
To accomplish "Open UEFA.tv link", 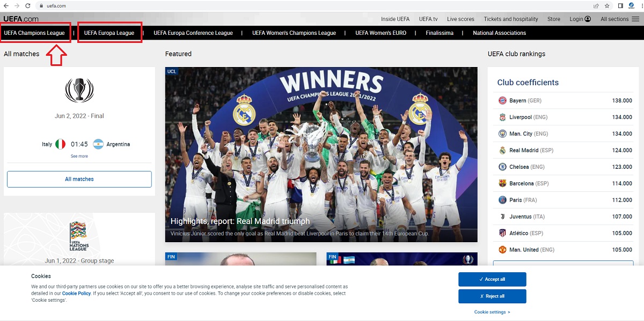I will pos(428,19).
